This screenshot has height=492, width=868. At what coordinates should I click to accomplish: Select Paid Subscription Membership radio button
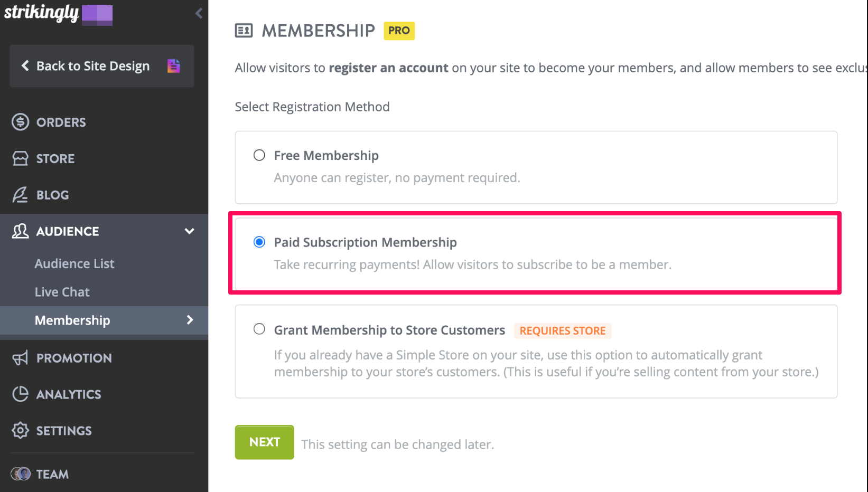pos(259,242)
